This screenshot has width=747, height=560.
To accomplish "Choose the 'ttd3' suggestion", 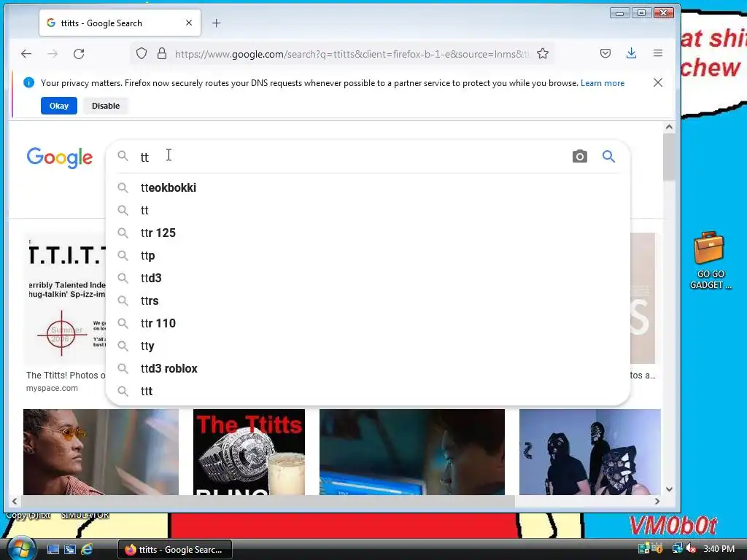I will point(368,278).
